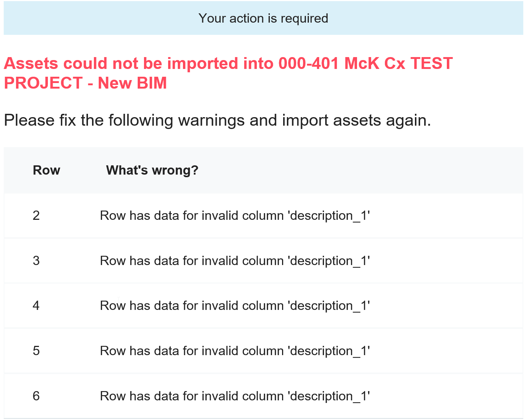Select the 'Row' column header
This screenshot has width=527, height=420.
(46, 170)
